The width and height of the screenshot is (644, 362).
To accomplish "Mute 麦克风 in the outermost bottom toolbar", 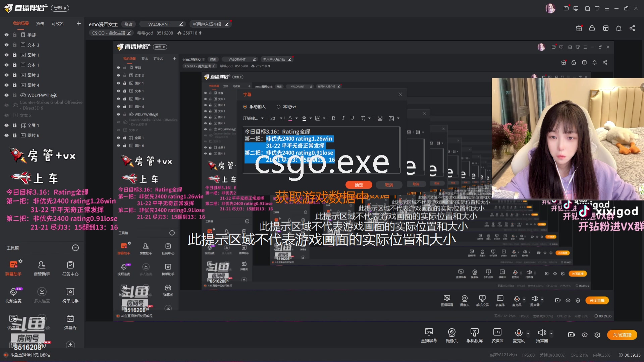I will pos(519,335).
